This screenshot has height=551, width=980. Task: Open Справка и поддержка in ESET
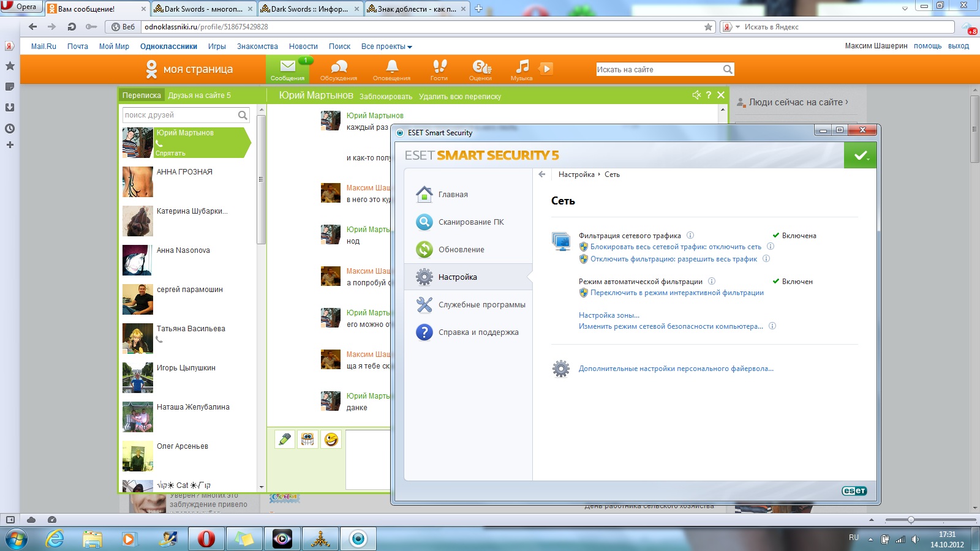(x=469, y=332)
